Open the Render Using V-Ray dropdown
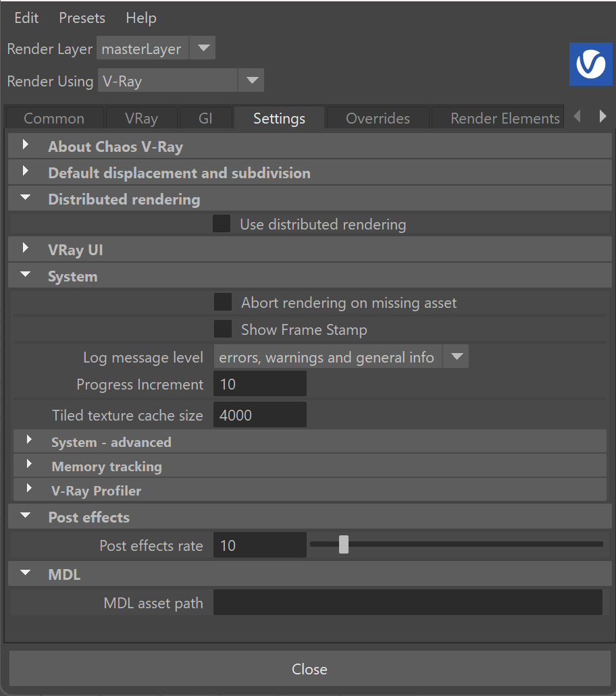 coord(181,80)
